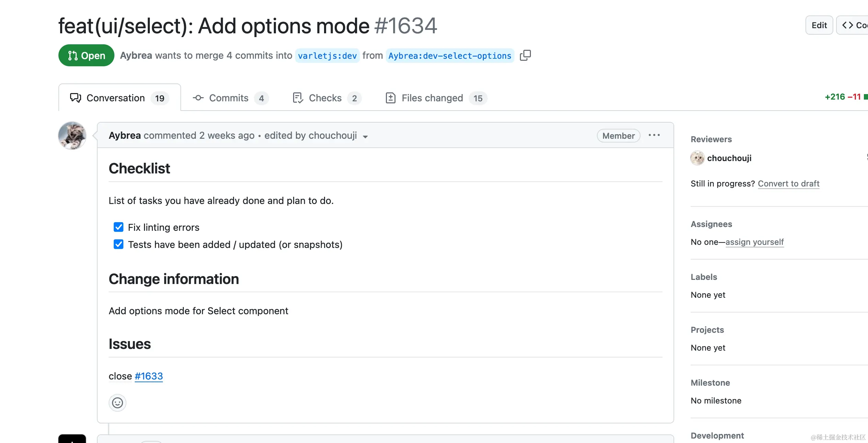Click the Edit title button
Image resolution: width=868 pixels, height=443 pixels.
tap(819, 25)
